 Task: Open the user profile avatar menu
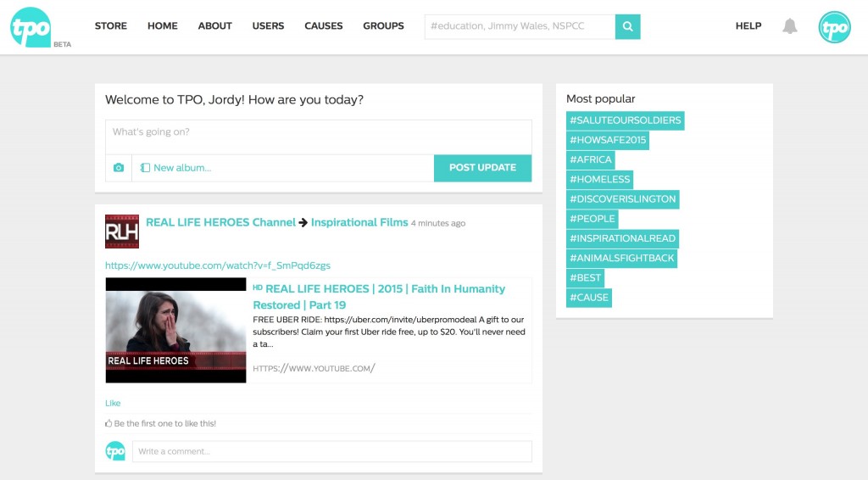(834, 27)
